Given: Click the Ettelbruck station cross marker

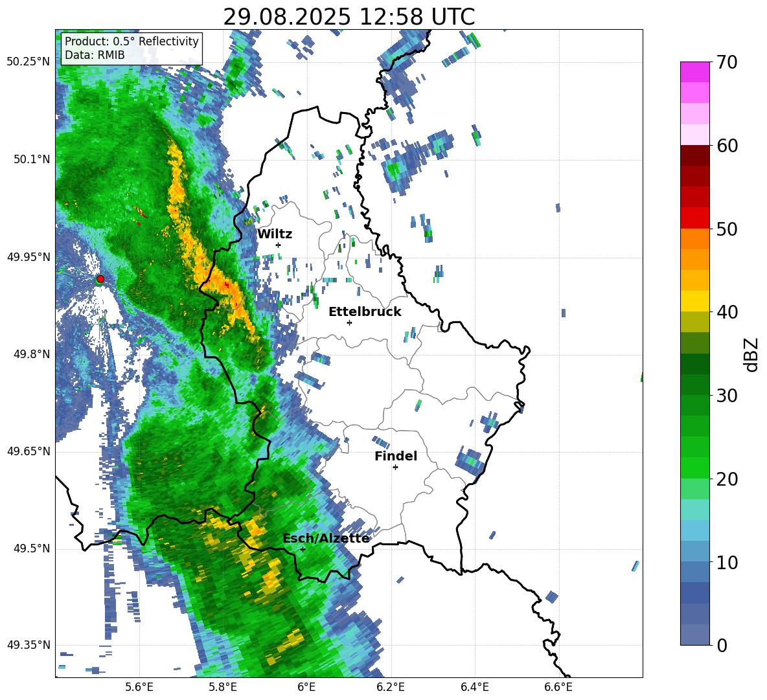Looking at the screenshot, I should (349, 322).
